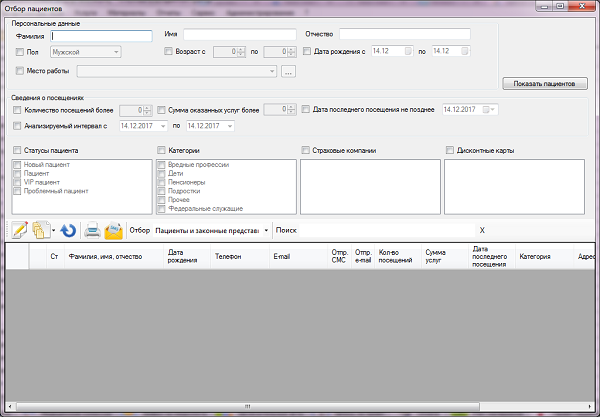Enable the Возраст с checkbox

168,51
